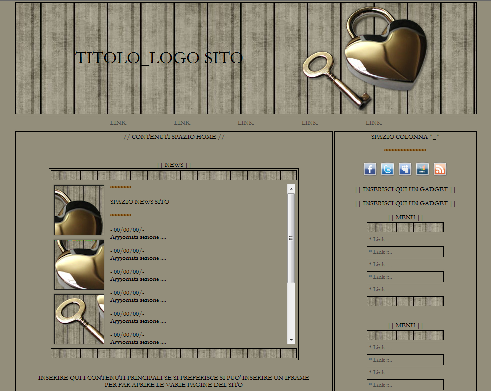This screenshot has height=391, width=491.
Task: Open the first dated news entry
Action: 138,233
